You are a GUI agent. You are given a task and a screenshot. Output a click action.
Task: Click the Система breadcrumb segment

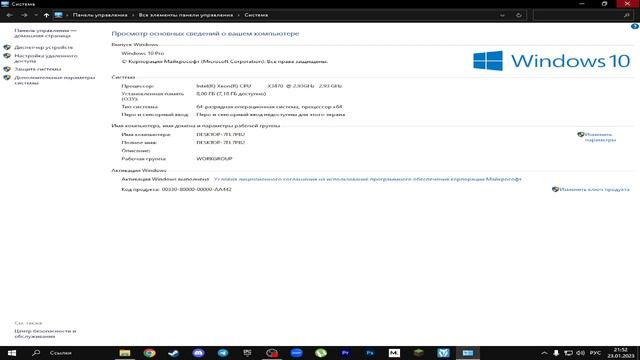(256, 15)
